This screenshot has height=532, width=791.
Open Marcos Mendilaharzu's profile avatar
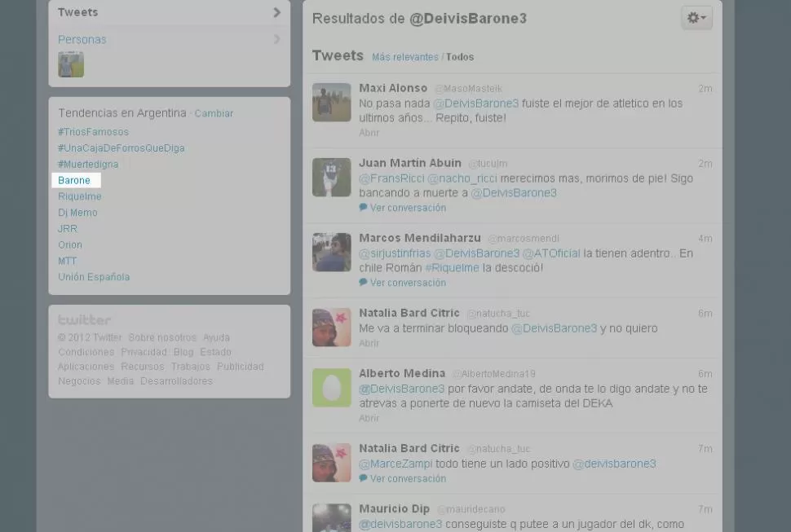pos(331,253)
